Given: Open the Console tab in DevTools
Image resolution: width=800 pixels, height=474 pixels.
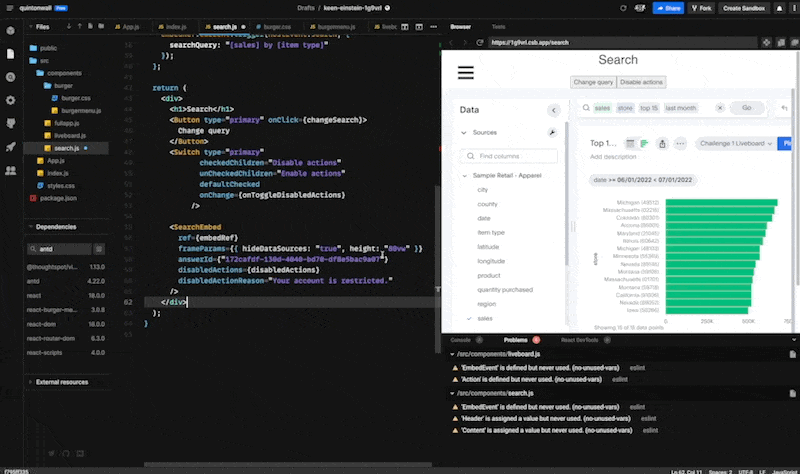Looking at the screenshot, I should click(460, 340).
